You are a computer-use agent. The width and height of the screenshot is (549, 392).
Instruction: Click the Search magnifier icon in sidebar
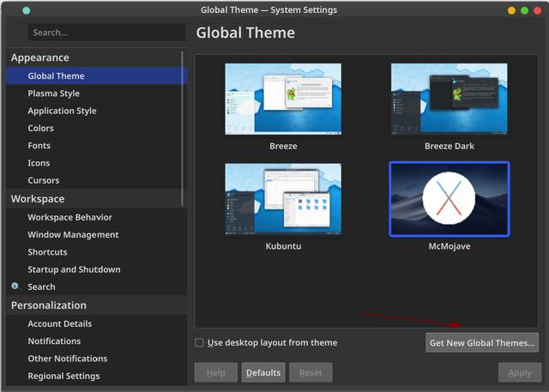pos(15,286)
